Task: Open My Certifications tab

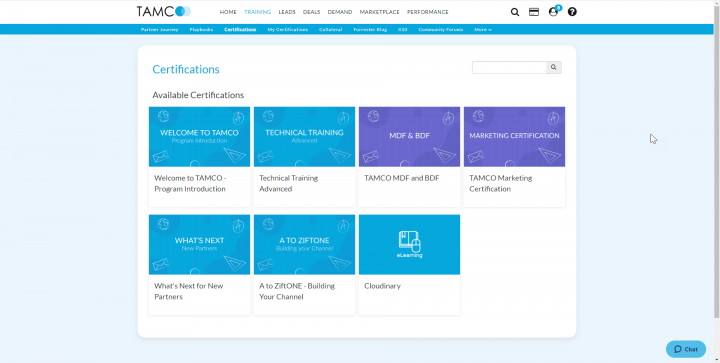Action: click(287, 29)
